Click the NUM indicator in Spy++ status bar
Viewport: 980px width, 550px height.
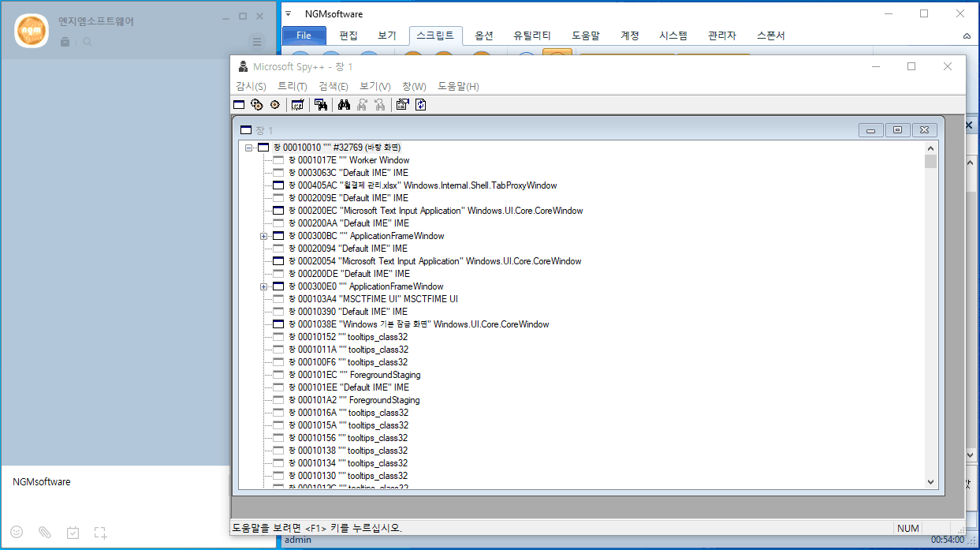tap(908, 528)
